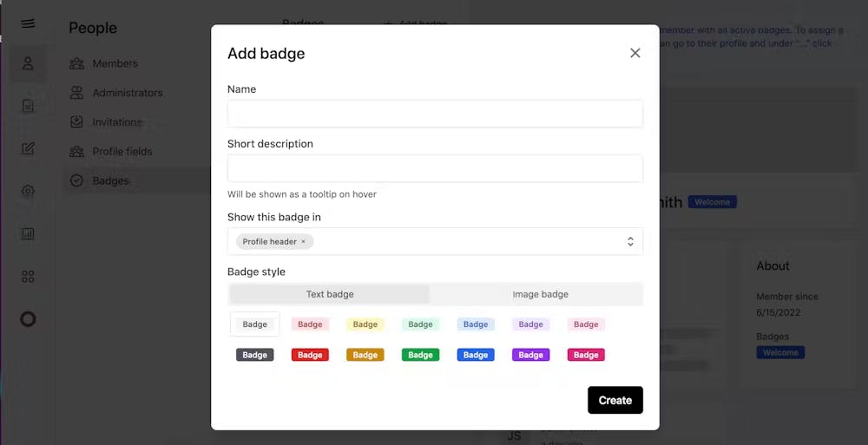Click the Profile fields icon
This screenshot has height=445, width=868.
click(76, 152)
